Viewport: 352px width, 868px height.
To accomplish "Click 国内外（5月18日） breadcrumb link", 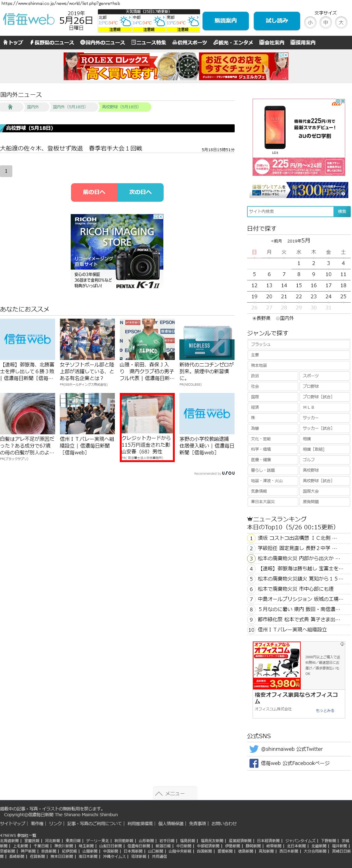I will [x=69, y=107].
